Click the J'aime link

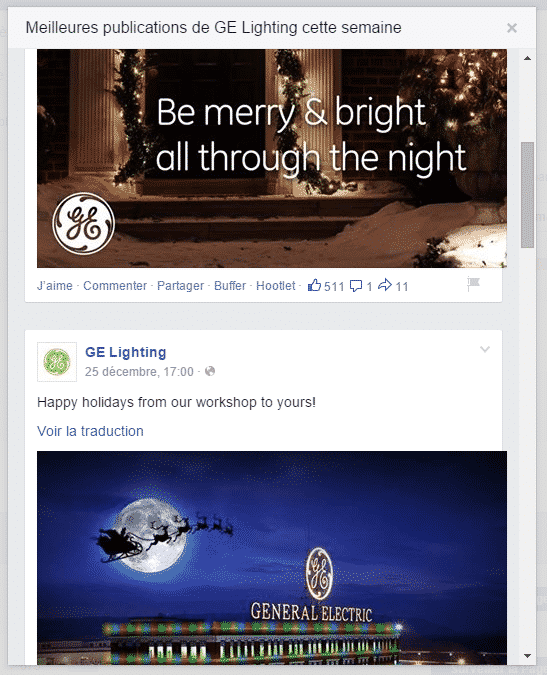pyautogui.click(x=55, y=286)
